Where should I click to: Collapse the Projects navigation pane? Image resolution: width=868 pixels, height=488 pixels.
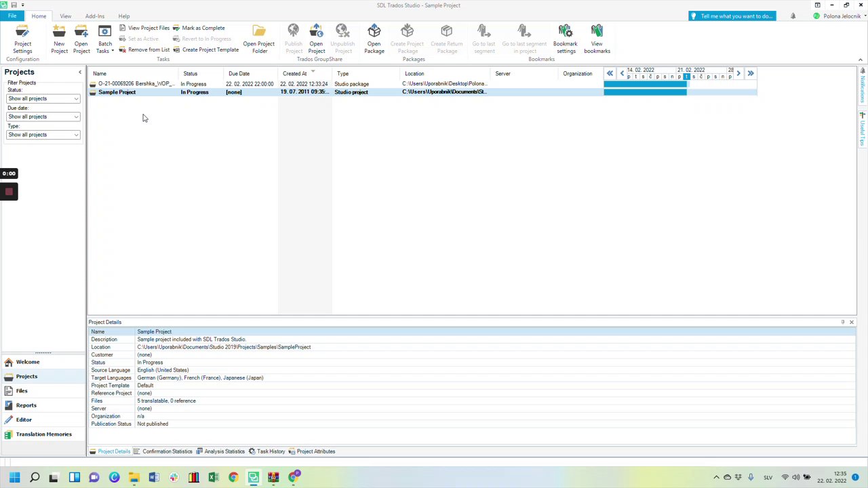(x=79, y=72)
